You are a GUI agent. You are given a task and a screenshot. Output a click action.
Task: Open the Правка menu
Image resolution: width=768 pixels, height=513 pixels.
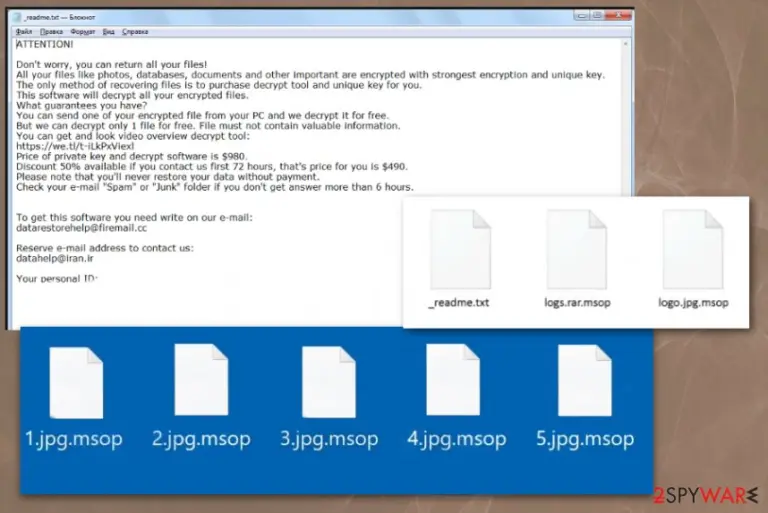tap(51, 32)
